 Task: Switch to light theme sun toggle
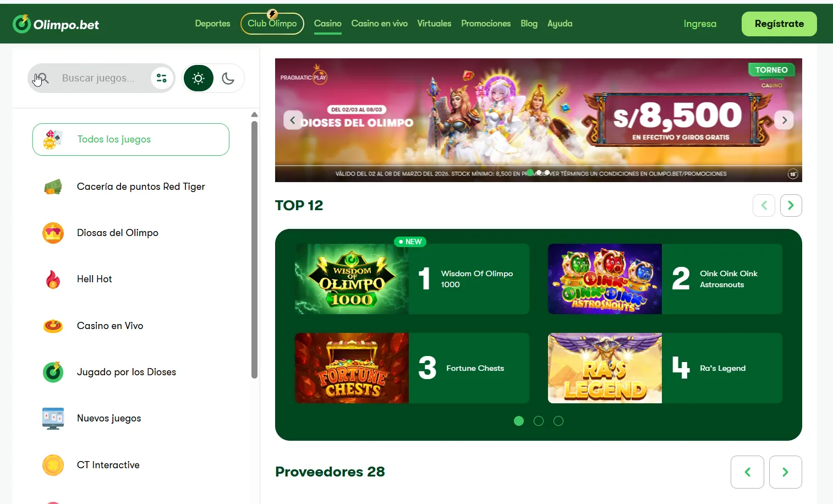199,78
